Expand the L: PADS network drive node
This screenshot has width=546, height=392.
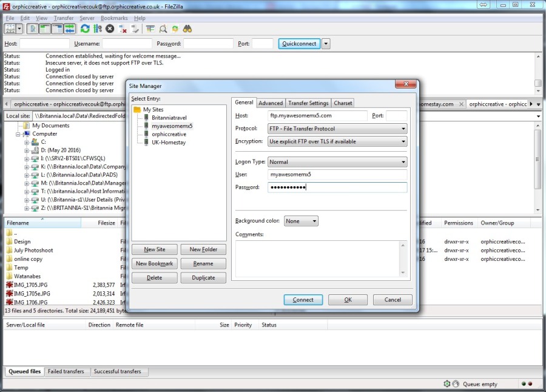click(27, 175)
